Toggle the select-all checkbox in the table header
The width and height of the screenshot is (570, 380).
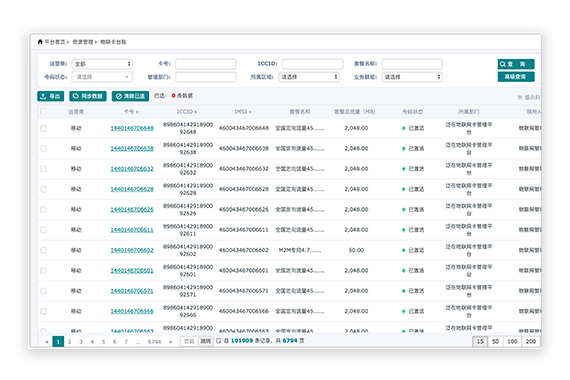pyautogui.click(x=44, y=111)
